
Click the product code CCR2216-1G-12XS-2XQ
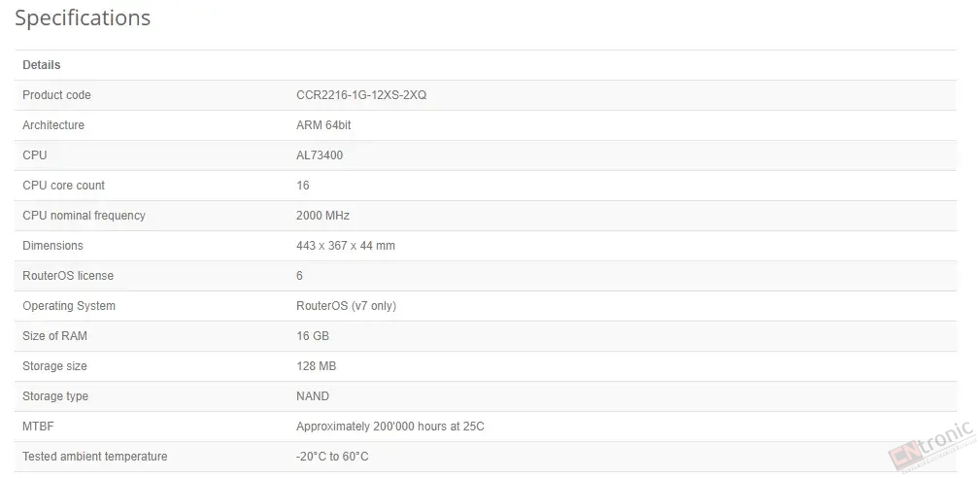click(x=361, y=95)
